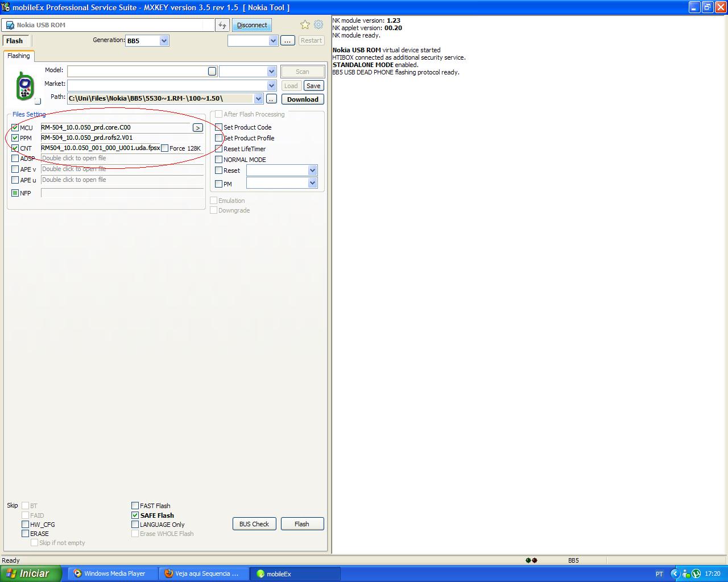
Task: Enable skip ERASE checkbox
Action: tap(26, 534)
